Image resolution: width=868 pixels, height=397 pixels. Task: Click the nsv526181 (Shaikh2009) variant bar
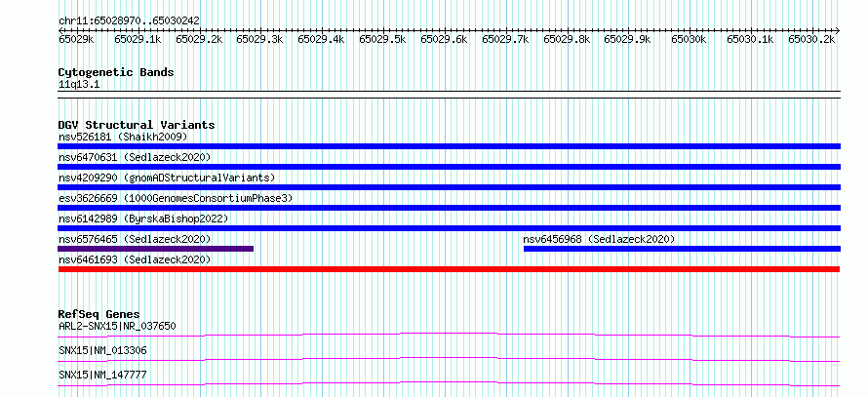tap(449, 146)
